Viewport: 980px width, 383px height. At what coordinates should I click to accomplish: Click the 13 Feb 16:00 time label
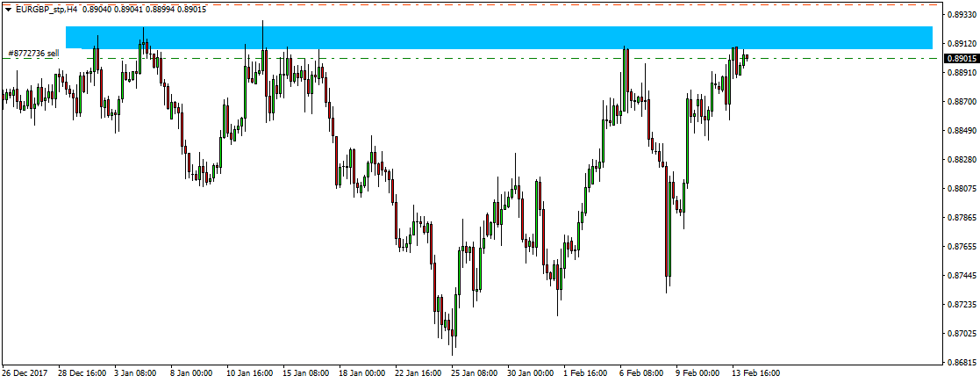[757, 373]
